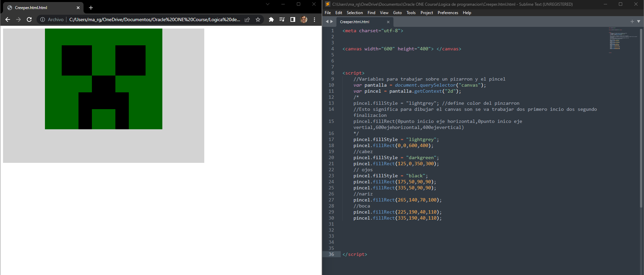
Task: Open the site information icon beside Archivo
Action: (43, 19)
